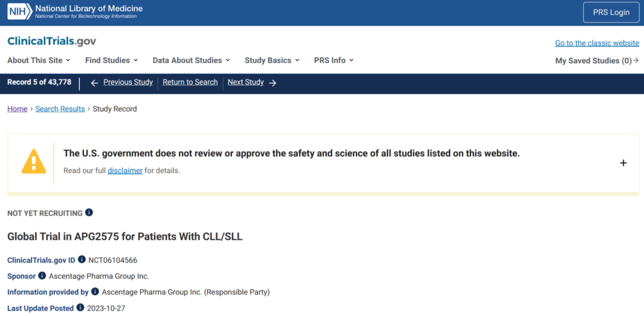The image size is (644, 316).
Task: Click the left arrow before Previous Study
Action: tap(94, 83)
